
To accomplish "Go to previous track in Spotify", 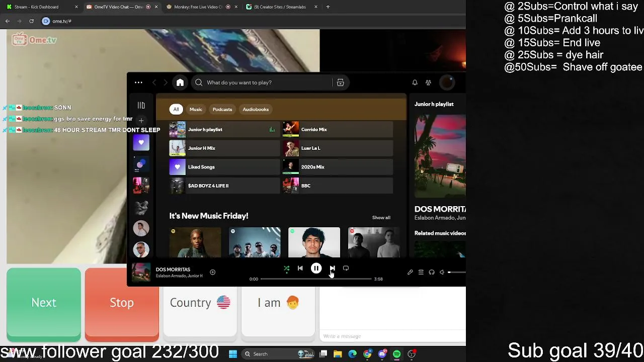I will 300,268.
